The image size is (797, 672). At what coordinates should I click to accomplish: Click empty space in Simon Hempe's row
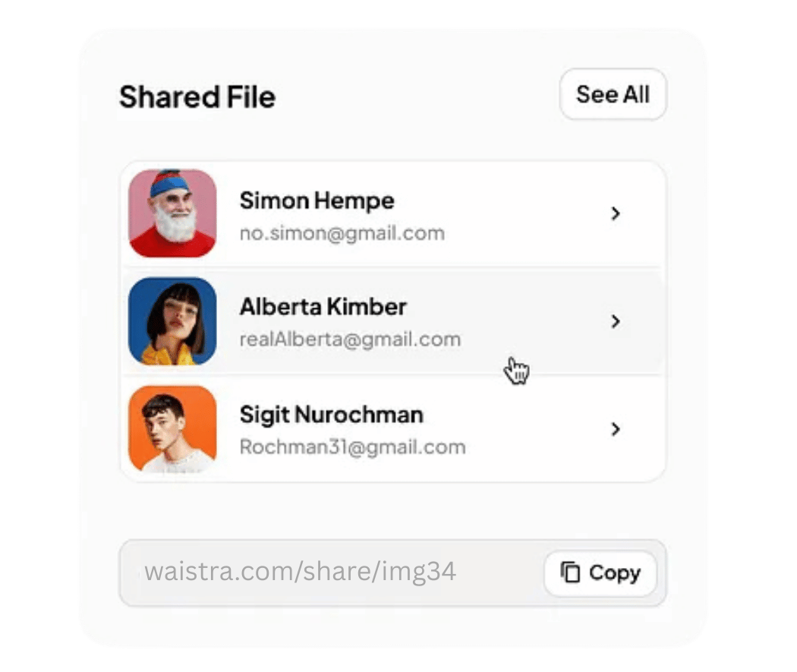click(524, 214)
